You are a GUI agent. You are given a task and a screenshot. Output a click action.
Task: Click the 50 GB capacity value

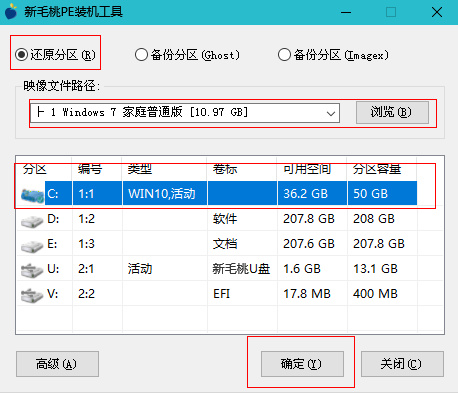point(370,194)
